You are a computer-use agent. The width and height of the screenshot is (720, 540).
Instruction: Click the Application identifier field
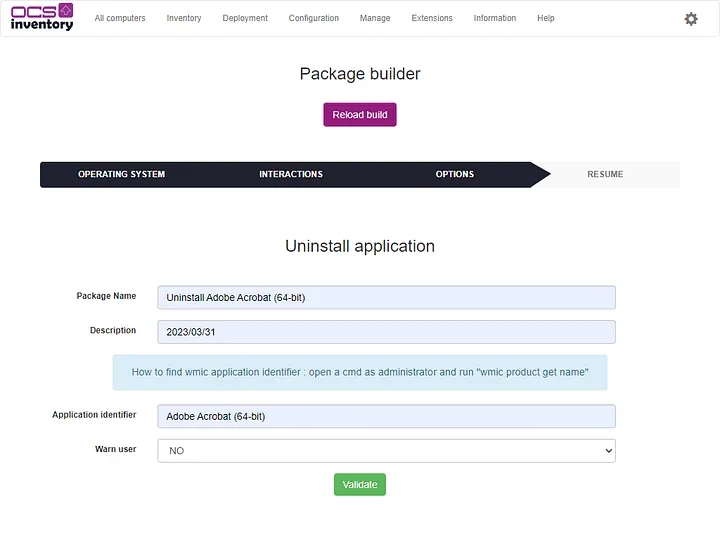[386, 416]
